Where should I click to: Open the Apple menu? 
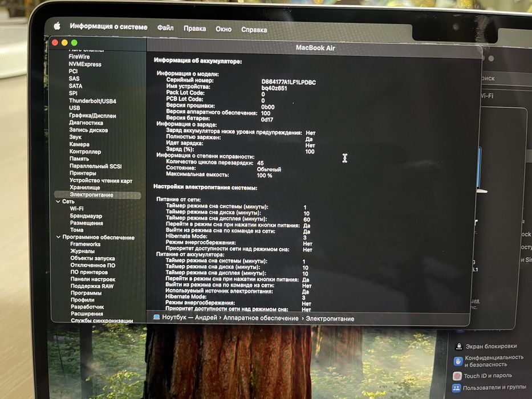point(57,26)
